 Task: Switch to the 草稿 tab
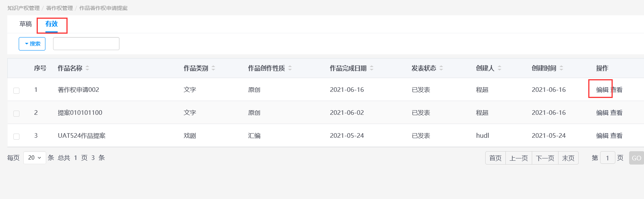pyautogui.click(x=26, y=24)
